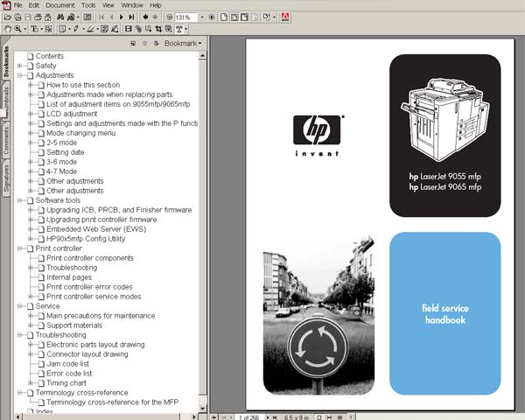Open the Edit menu

click(34, 5)
